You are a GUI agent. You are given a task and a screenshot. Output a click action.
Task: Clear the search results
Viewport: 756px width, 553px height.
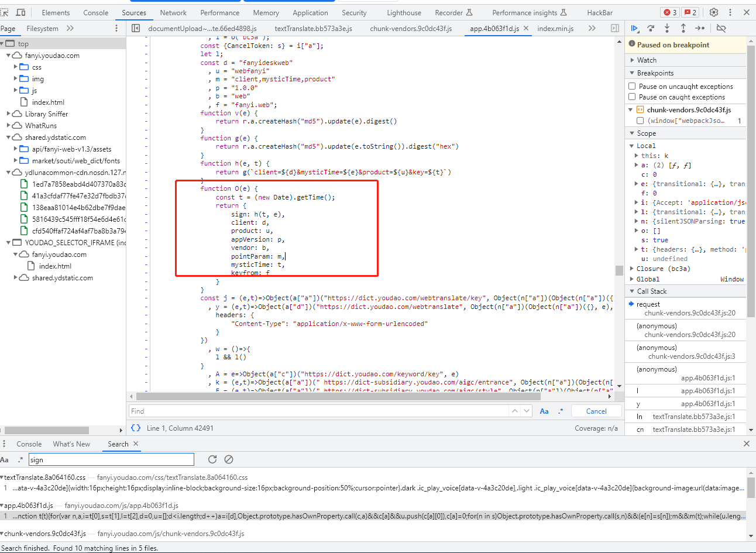(x=229, y=459)
